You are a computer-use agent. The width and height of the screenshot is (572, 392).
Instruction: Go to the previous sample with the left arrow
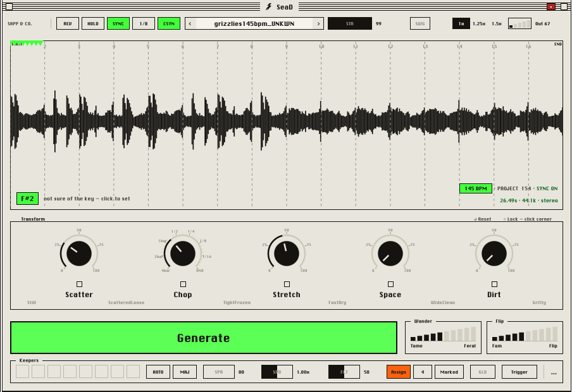click(x=190, y=23)
